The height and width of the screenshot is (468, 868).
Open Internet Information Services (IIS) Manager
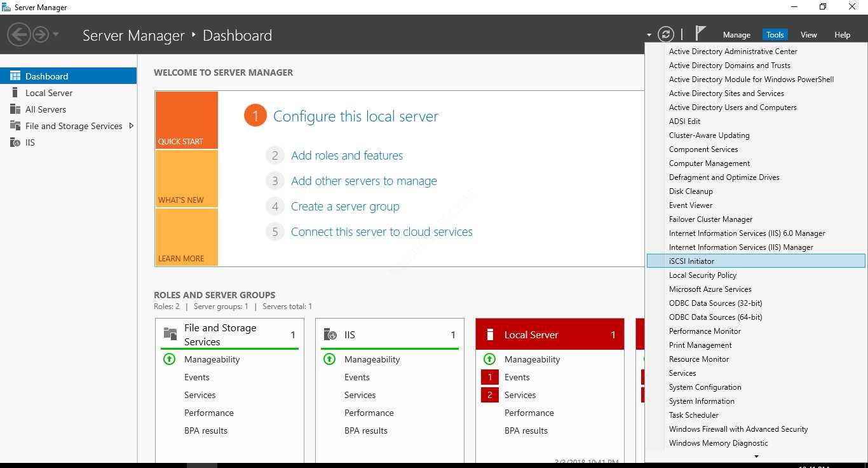[x=756, y=247]
